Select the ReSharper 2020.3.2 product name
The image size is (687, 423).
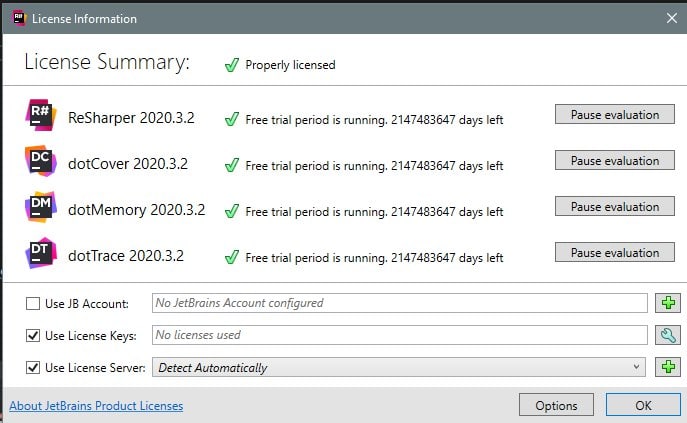click(x=131, y=117)
